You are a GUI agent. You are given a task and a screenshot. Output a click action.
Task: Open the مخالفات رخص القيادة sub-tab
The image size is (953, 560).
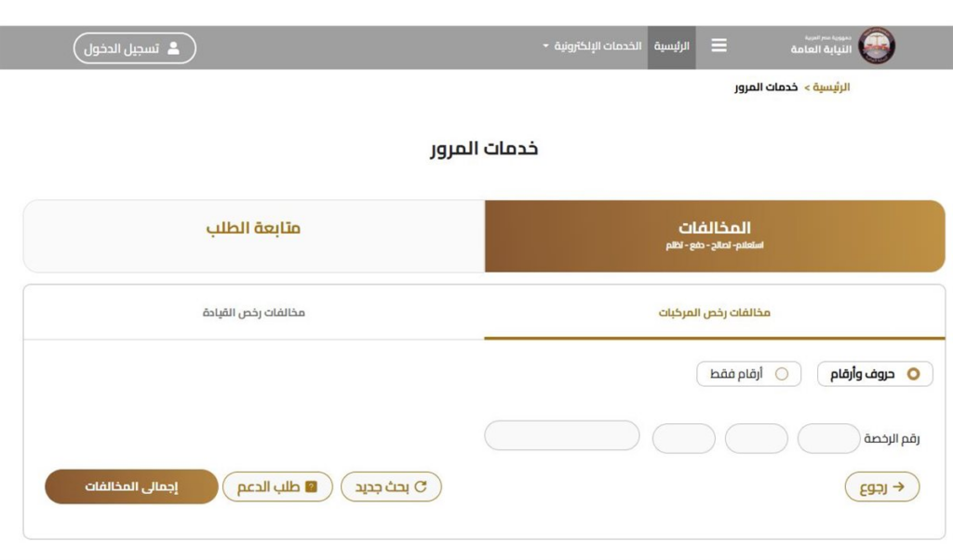click(253, 313)
